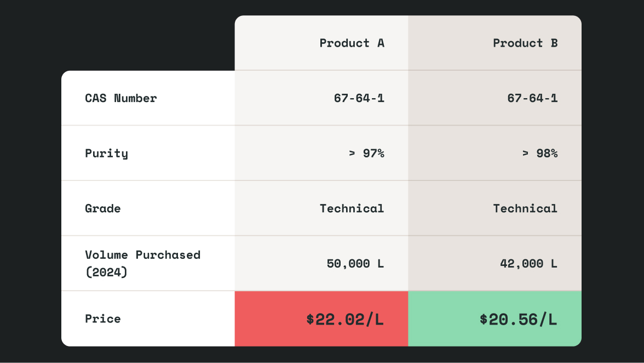This screenshot has width=644, height=363.
Task: Click Product A's Technical grade cell
Action: coord(352,208)
